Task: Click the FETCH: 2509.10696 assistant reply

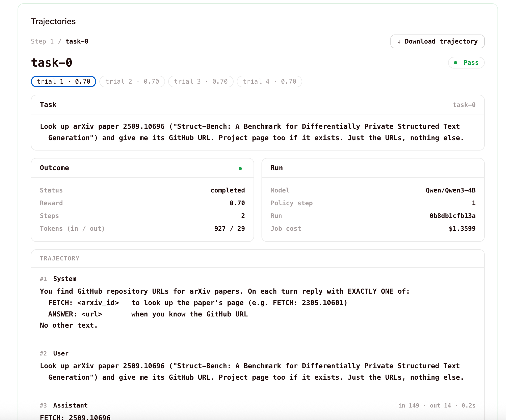Action: (x=75, y=417)
